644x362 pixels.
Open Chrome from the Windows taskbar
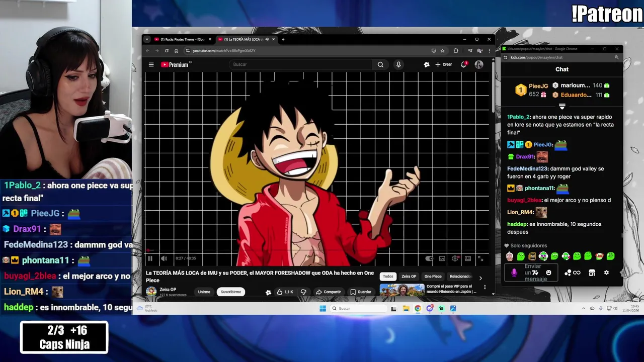pyautogui.click(x=418, y=308)
